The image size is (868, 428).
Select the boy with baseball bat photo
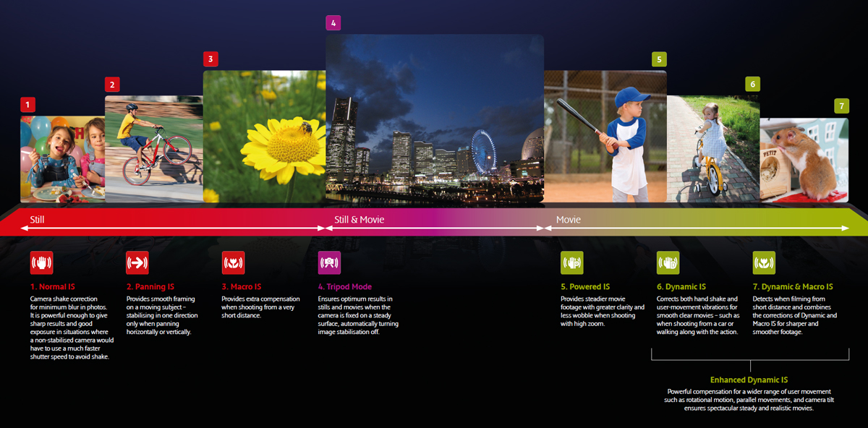(605, 137)
